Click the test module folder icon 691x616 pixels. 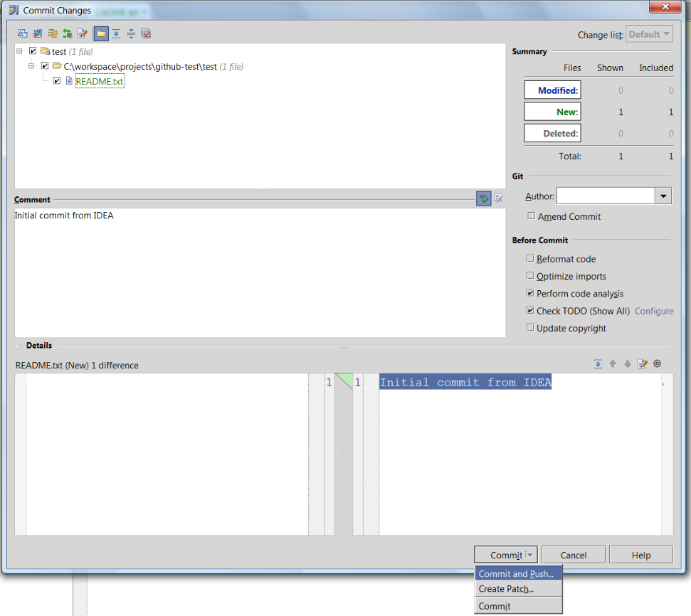[x=45, y=51]
